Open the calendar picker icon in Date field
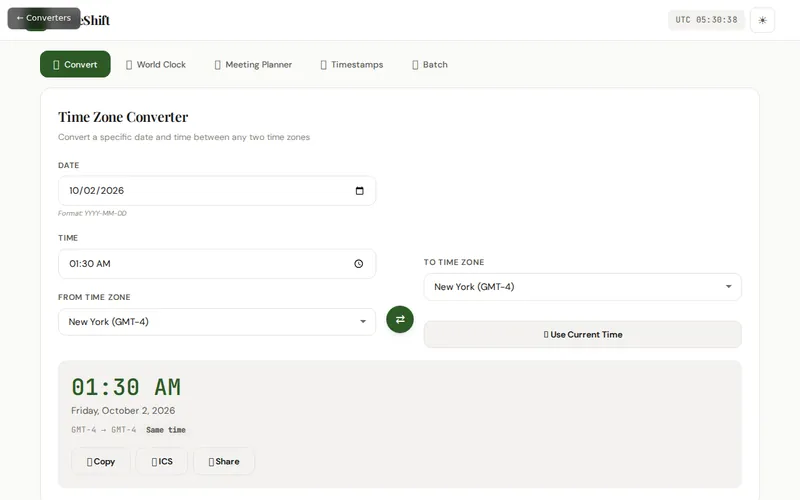800x500 pixels. point(360,191)
